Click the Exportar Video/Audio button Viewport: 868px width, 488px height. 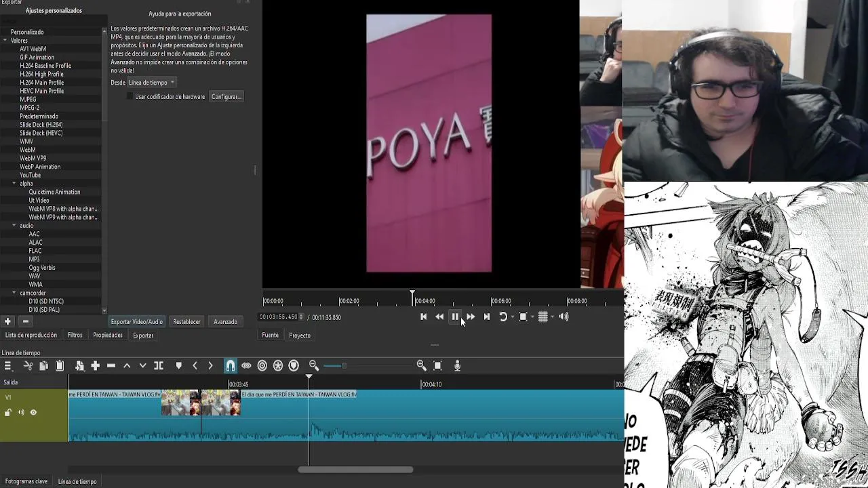click(137, 322)
